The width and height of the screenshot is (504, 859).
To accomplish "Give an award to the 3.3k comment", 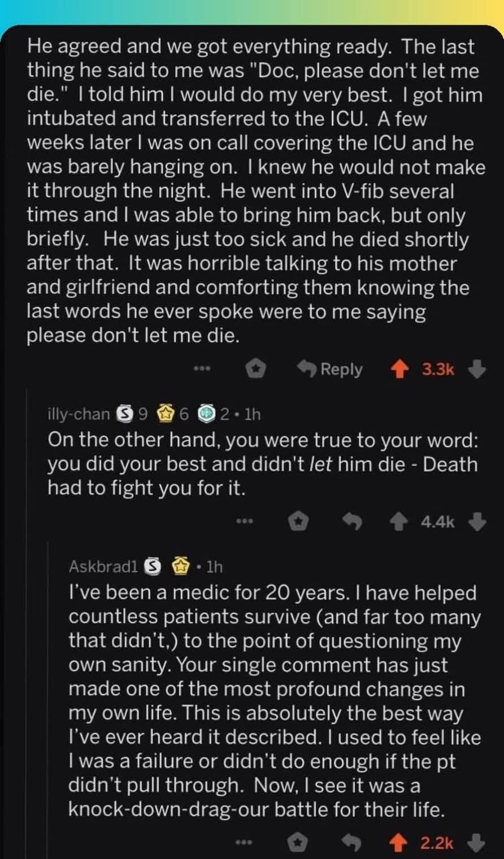I will tap(255, 370).
